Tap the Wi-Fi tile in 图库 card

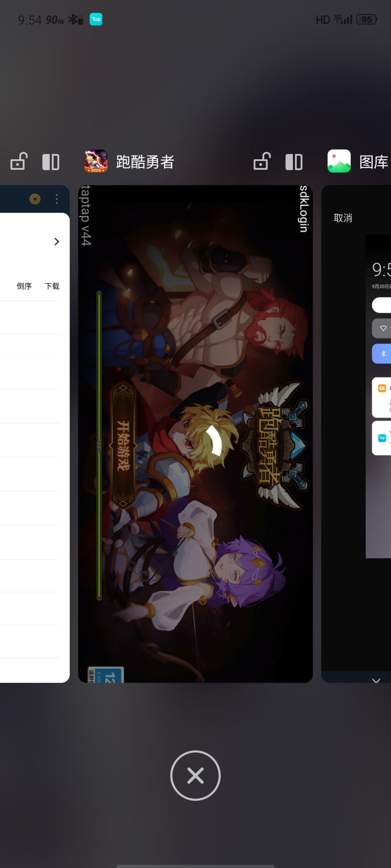tap(382, 328)
